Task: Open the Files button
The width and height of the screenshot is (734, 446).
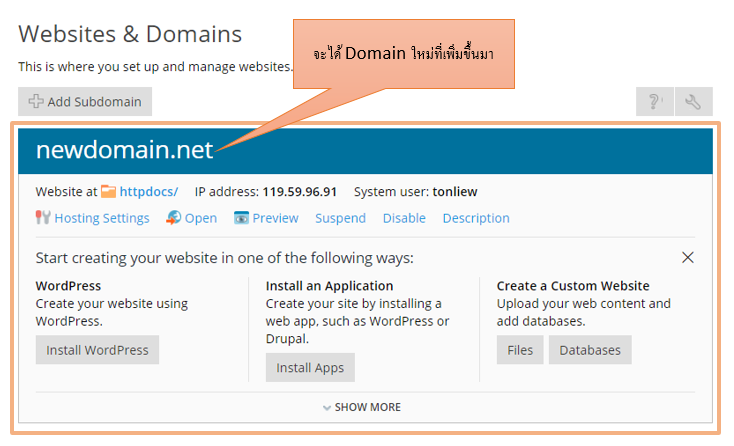Action: 520,350
